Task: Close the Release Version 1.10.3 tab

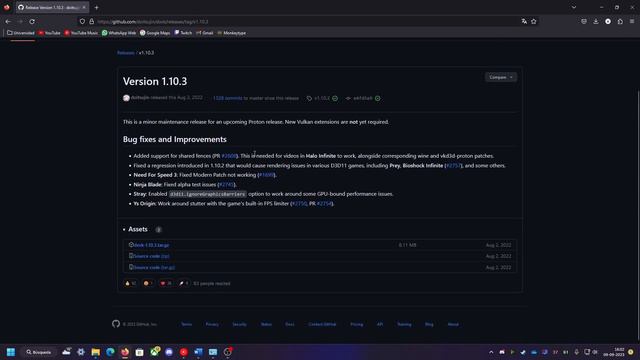Action: 84,7
